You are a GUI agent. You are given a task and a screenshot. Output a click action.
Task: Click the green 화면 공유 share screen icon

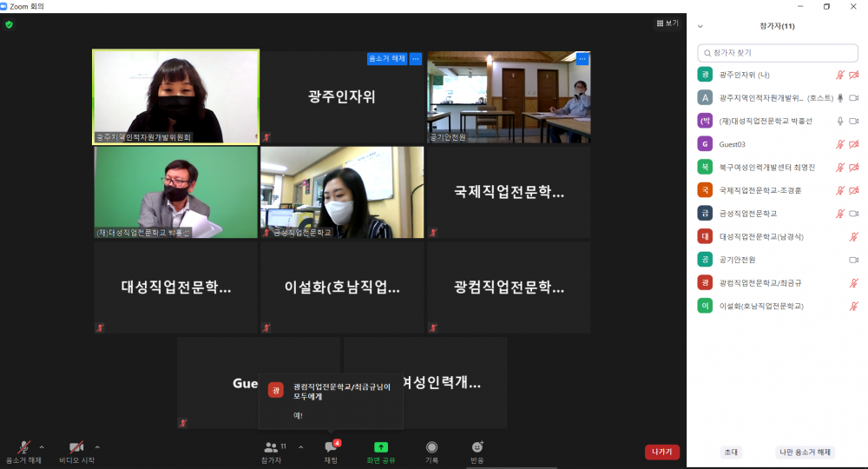[380, 448]
